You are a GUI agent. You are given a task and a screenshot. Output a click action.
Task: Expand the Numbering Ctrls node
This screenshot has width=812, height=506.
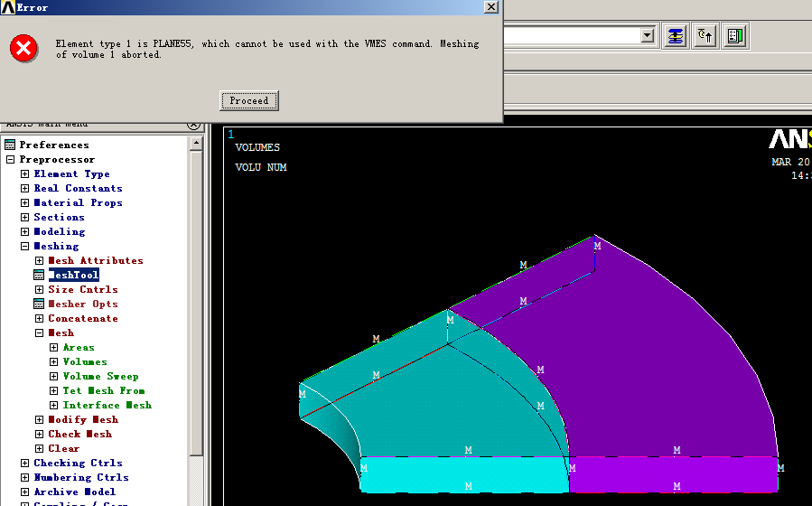(x=24, y=478)
